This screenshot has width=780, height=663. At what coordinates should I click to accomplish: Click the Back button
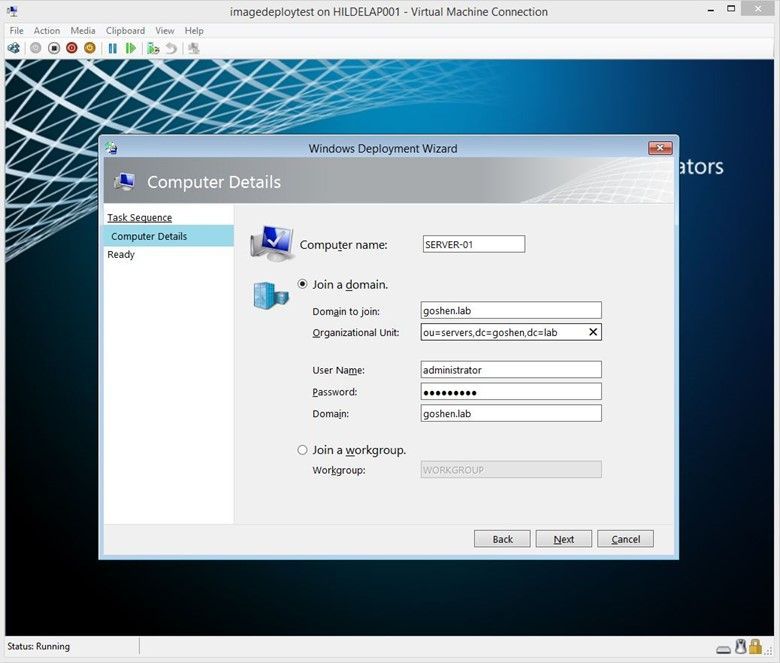502,539
